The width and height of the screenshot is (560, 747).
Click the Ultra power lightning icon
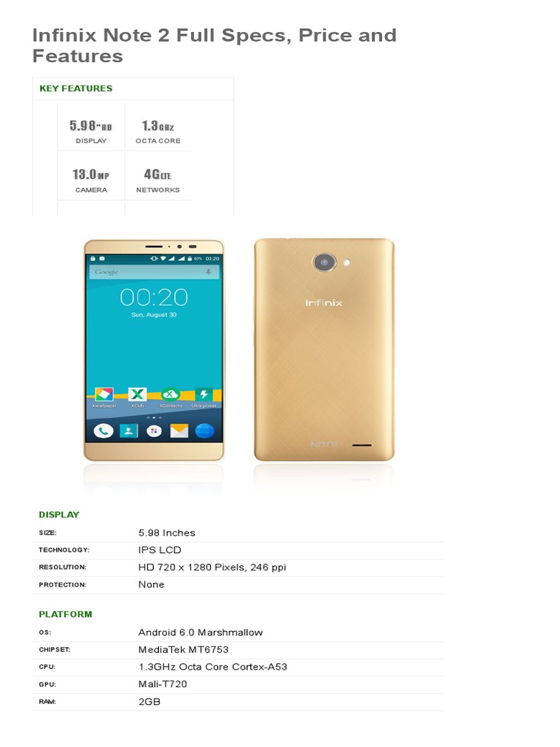(204, 395)
